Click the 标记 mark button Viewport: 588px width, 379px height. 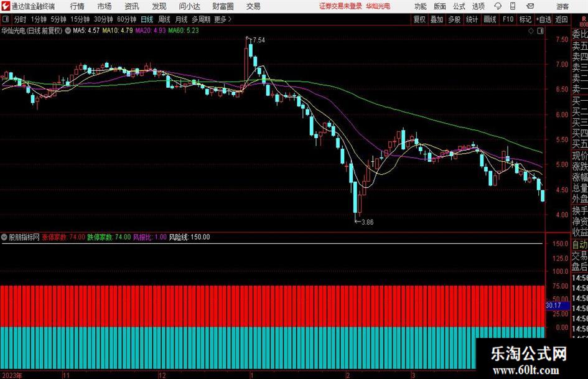click(x=525, y=19)
